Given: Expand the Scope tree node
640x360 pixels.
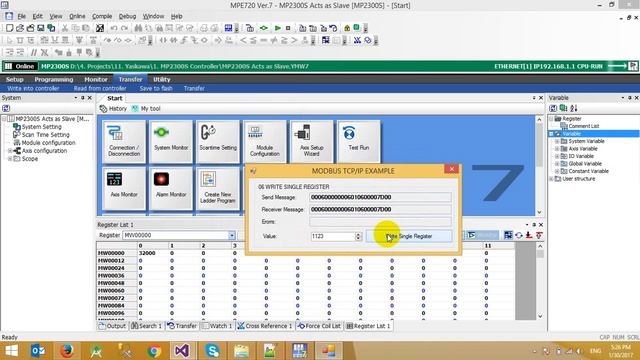Looking at the screenshot, I should click(x=10, y=159).
